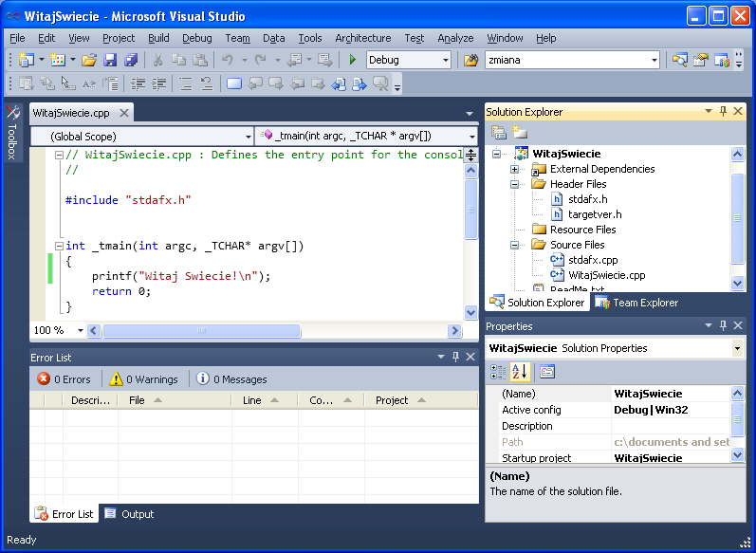Image resolution: width=756 pixels, height=553 pixels.
Task: Sort error list by File column
Action: [175, 400]
